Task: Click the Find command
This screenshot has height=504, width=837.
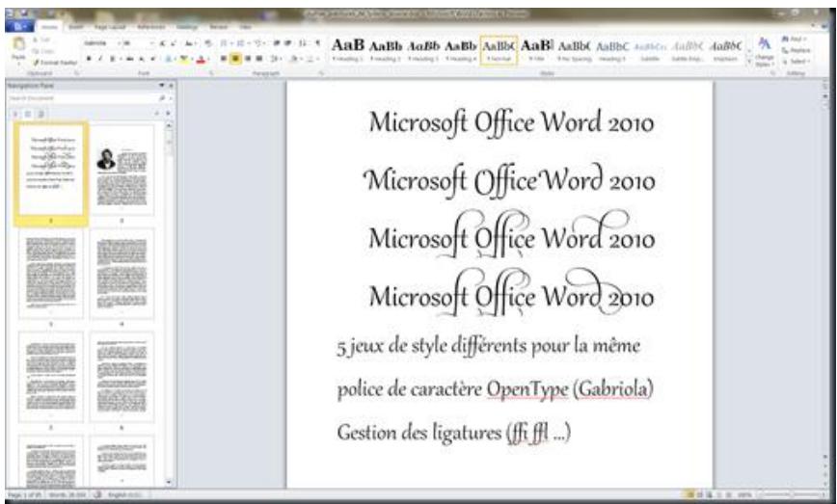Action: pyautogui.click(x=794, y=40)
